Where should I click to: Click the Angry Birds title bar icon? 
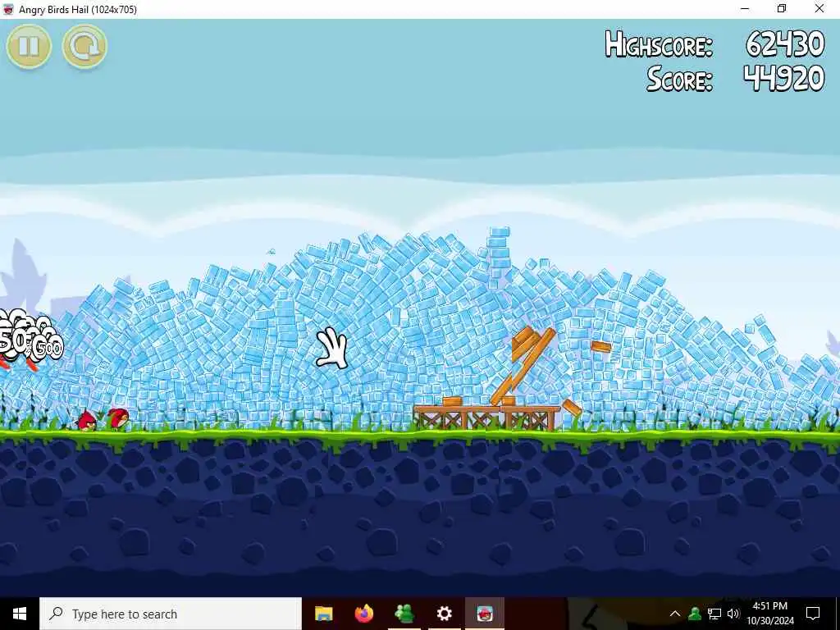(8, 9)
